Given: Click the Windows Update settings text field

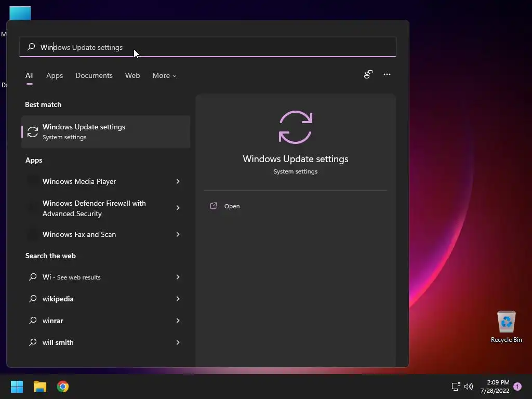Looking at the screenshot, I should pyautogui.click(x=208, y=47).
